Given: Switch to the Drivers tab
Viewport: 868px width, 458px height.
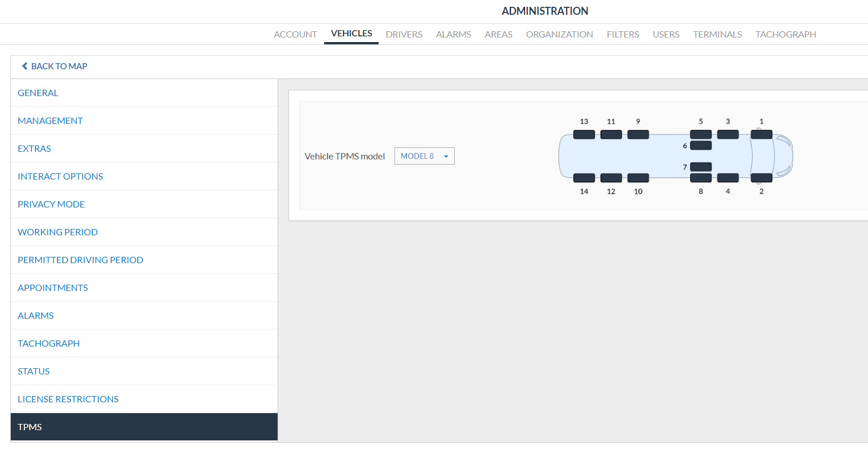Looking at the screenshot, I should (x=404, y=35).
